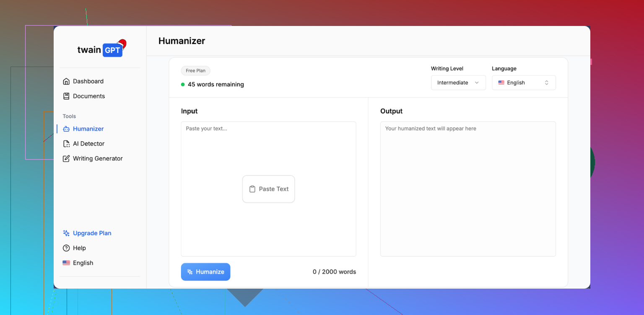Click inside the Input text area

click(268, 151)
